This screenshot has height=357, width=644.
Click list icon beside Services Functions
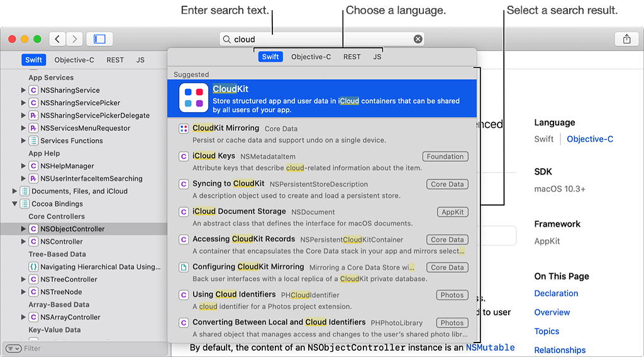click(x=34, y=140)
